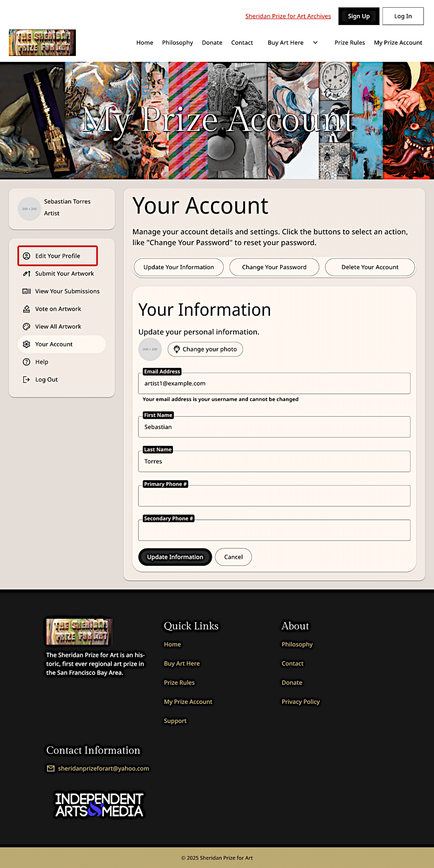Click the Sebastian Torres name in the sidebar card
The width and height of the screenshot is (434, 868).
click(67, 201)
